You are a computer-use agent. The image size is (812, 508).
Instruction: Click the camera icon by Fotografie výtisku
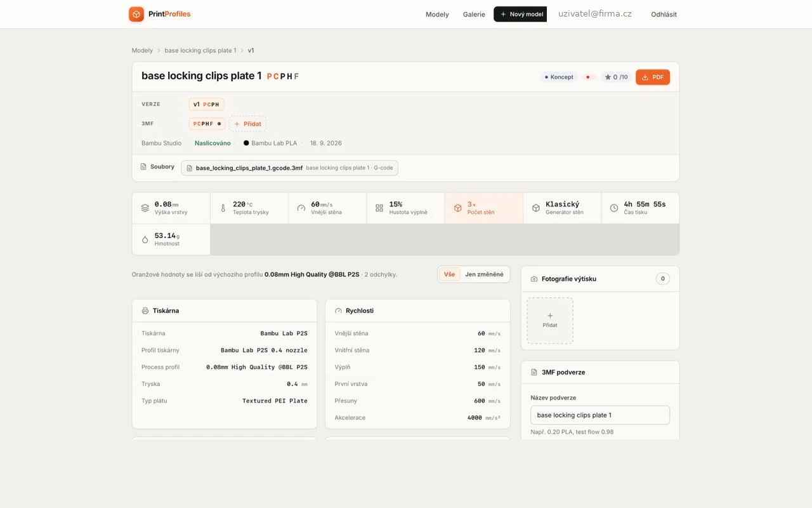coord(534,279)
